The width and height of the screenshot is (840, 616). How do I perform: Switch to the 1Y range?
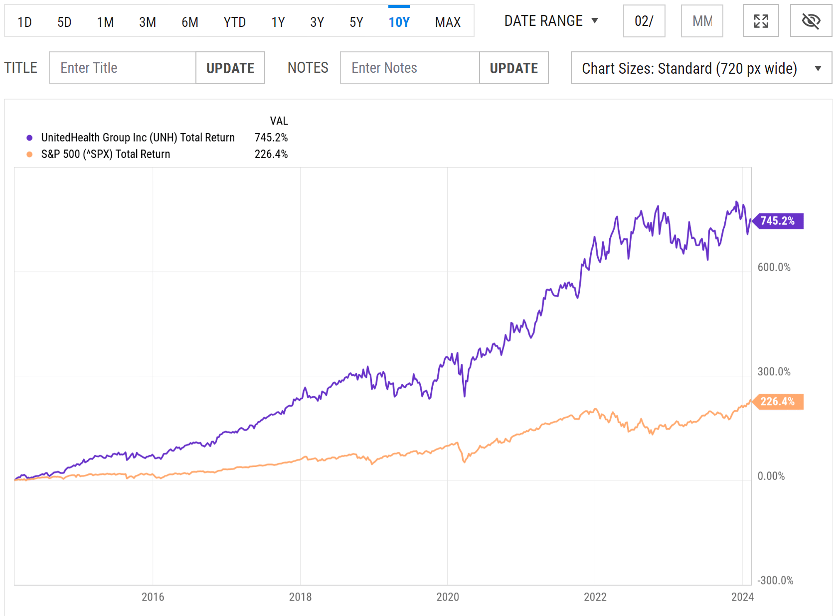[x=278, y=22]
